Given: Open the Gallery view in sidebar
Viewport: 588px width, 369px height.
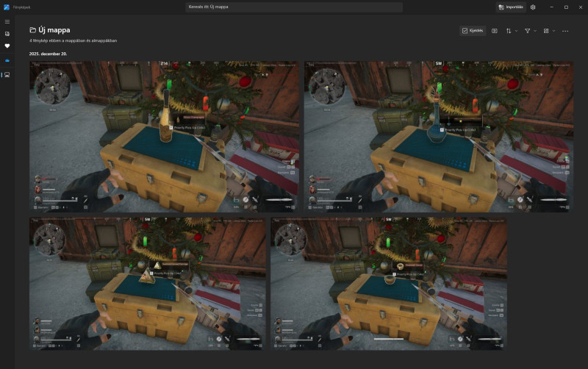Looking at the screenshot, I should tap(7, 34).
